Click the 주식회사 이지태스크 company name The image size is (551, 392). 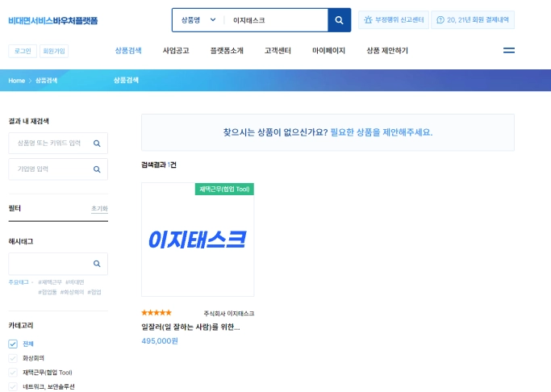click(x=229, y=313)
